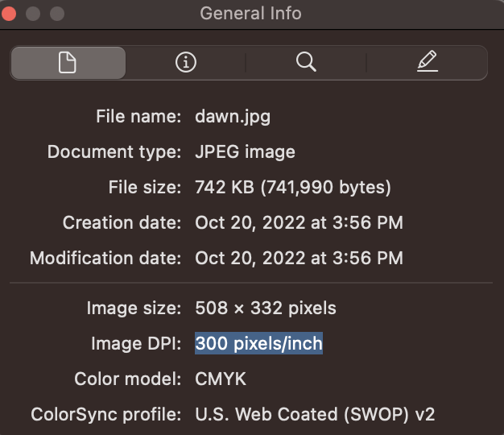The width and height of the screenshot is (504, 435).
Task: Click the File name label
Action: tap(138, 116)
